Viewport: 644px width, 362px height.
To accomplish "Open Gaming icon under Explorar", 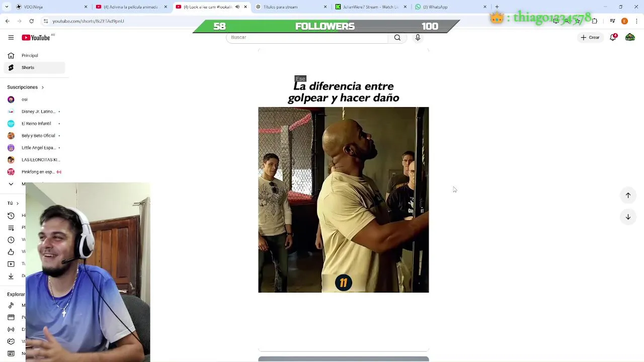I will (x=11, y=341).
